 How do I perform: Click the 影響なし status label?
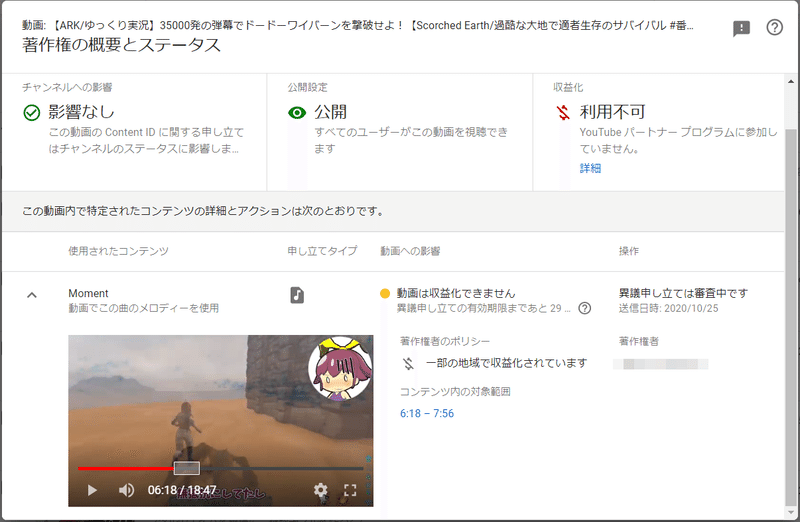click(x=81, y=112)
